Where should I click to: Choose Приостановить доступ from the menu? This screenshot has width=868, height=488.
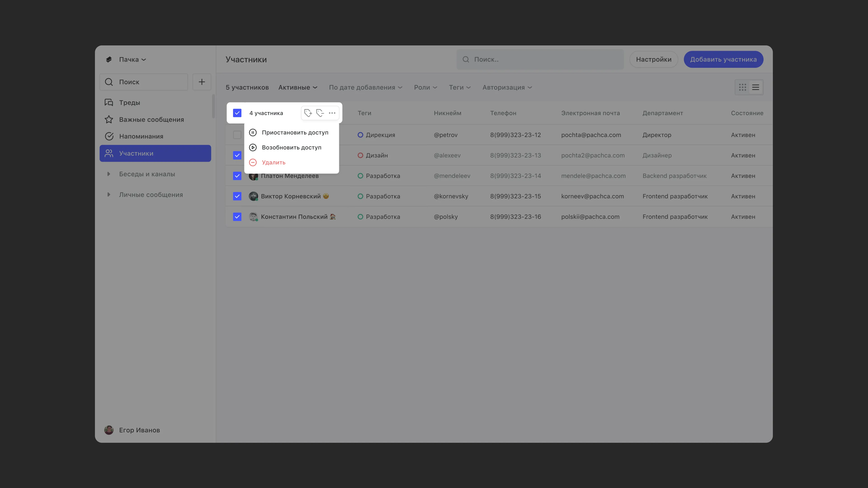pos(295,133)
